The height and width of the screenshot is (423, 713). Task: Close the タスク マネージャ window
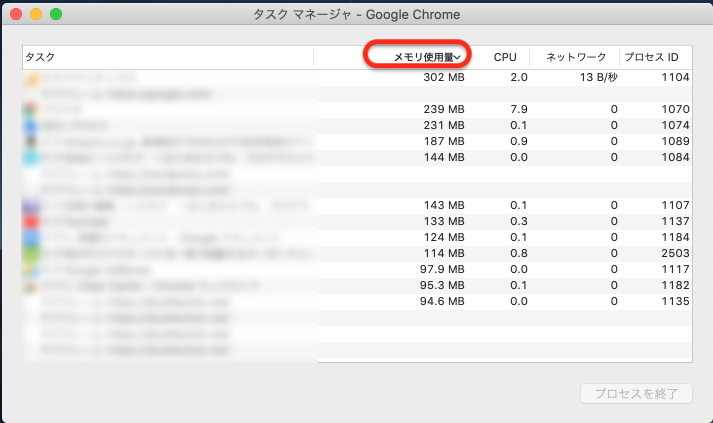(16, 14)
